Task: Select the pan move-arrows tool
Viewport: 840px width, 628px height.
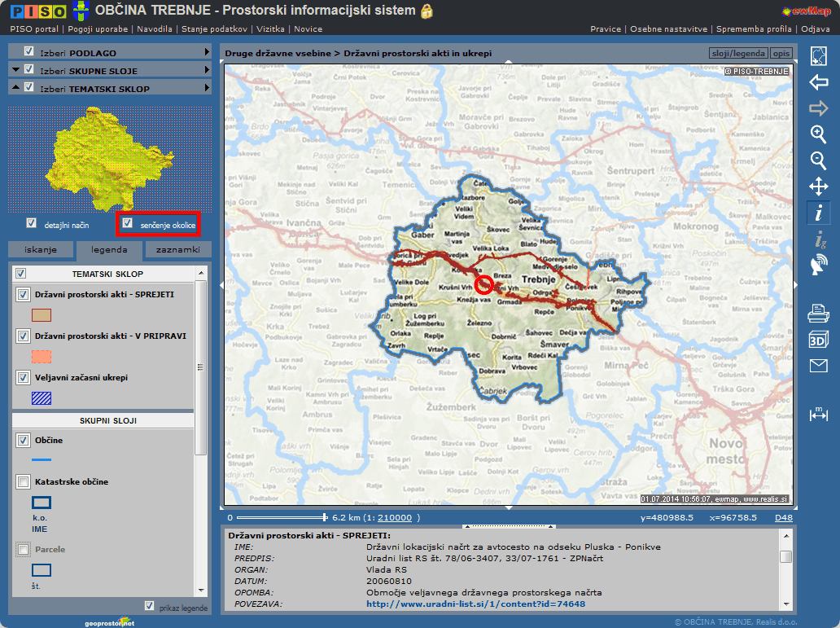Action: pyautogui.click(x=818, y=187)
